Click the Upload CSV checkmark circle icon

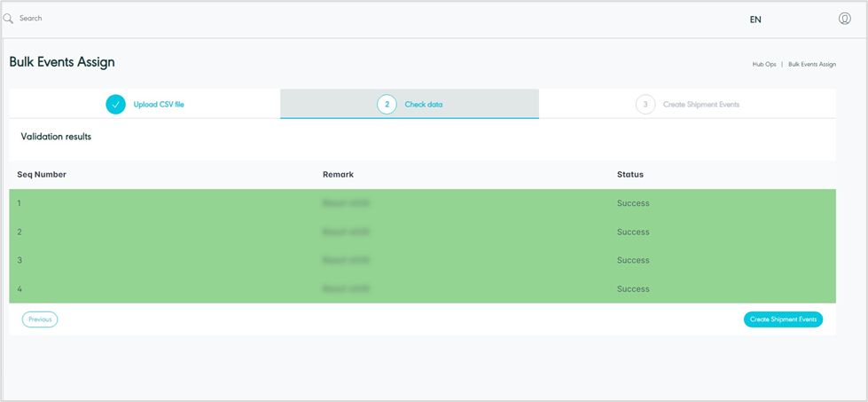pyautogui.click(x=115, y=105)
